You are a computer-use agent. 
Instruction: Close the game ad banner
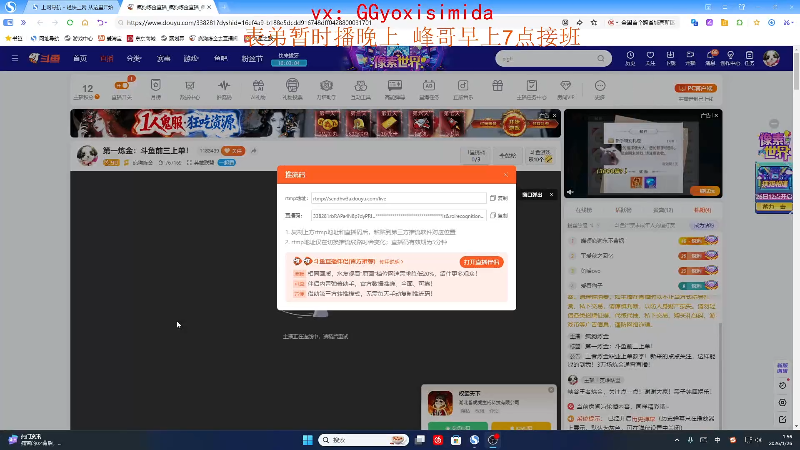click(x=555, y=115)
